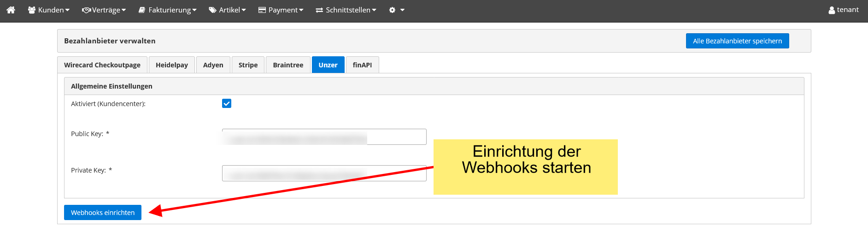
Task: Click the tenant user icon
Action: pos(832,10)
